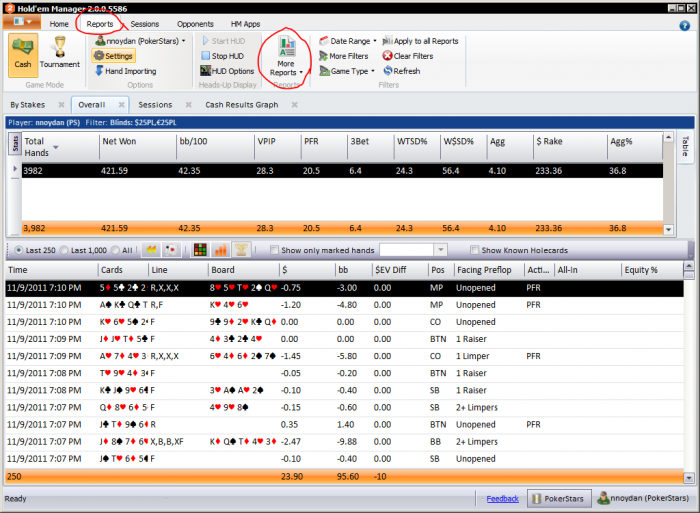700x513 pixels.
Task: Switch to the By Stakes report tab
Action: (28, 104)
